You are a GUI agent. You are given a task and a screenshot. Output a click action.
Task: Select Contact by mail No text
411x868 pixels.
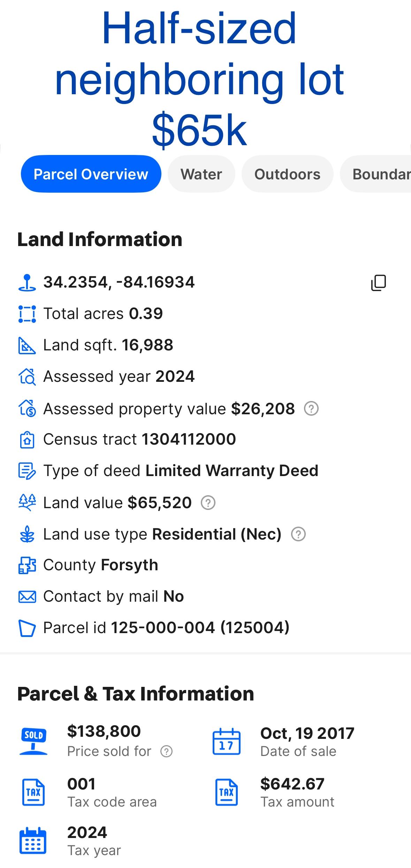[114, 596]
